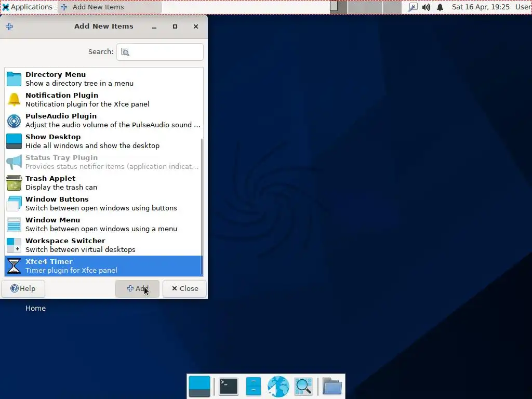Screen dimensions: 532x399
Task: Select 'Display the trash can' row
Action: coord(104,182)
